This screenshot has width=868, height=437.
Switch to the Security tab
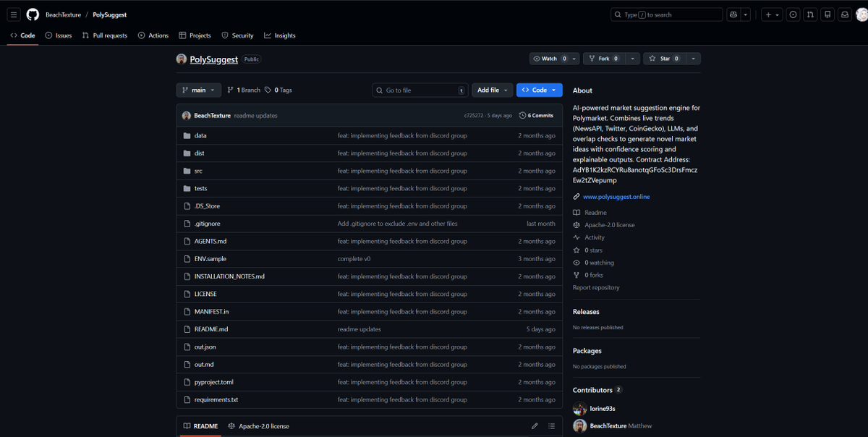point(237,35)
